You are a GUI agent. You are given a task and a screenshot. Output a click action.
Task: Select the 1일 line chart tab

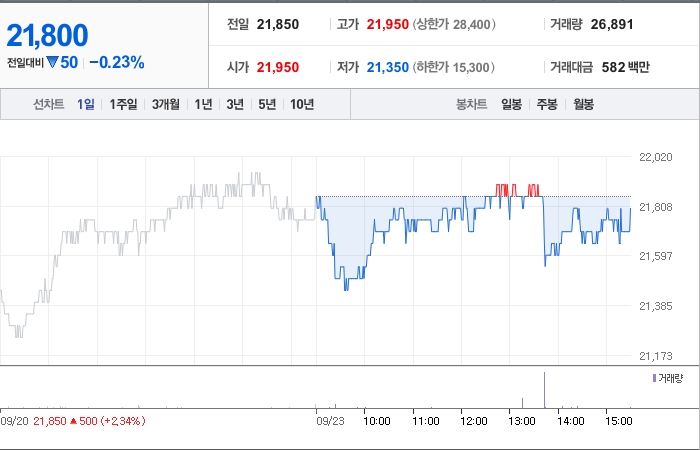coord(86,104)
